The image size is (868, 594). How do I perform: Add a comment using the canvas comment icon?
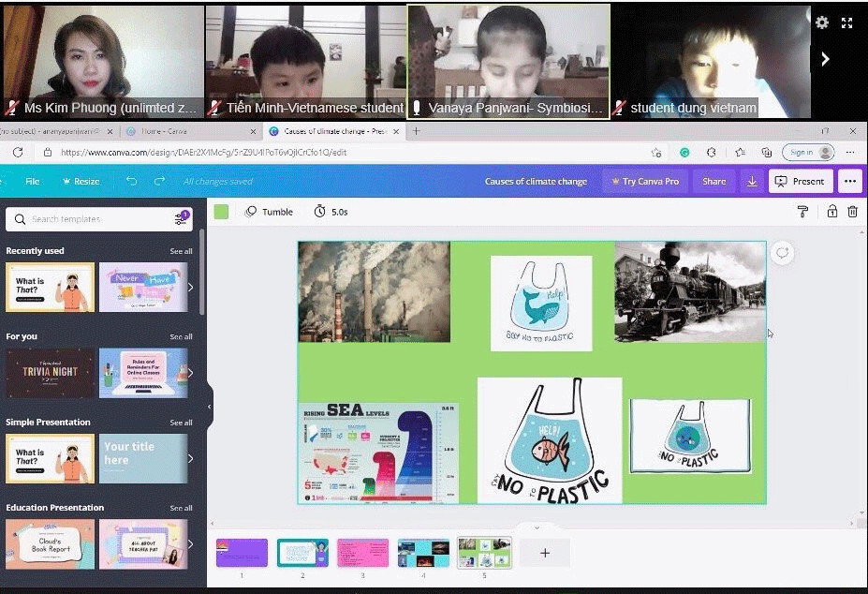pos(782,253)
